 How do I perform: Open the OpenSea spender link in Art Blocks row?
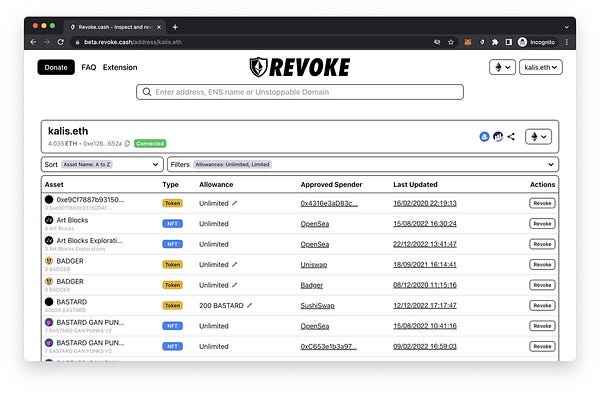315,223
